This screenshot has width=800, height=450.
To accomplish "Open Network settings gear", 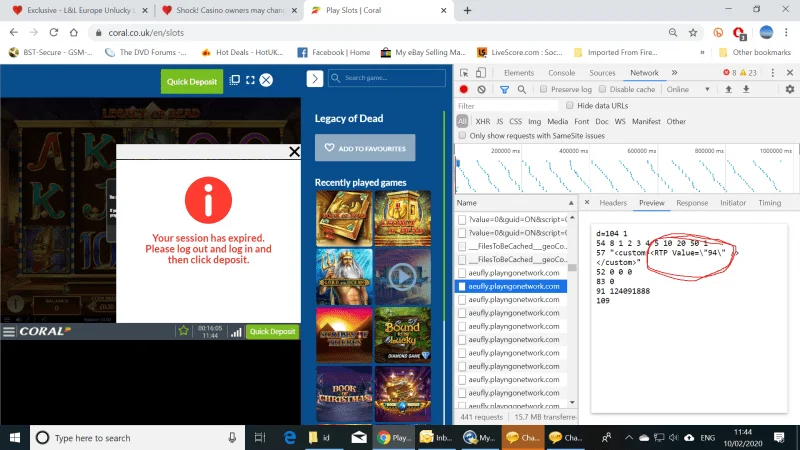I will click(790, 89).
